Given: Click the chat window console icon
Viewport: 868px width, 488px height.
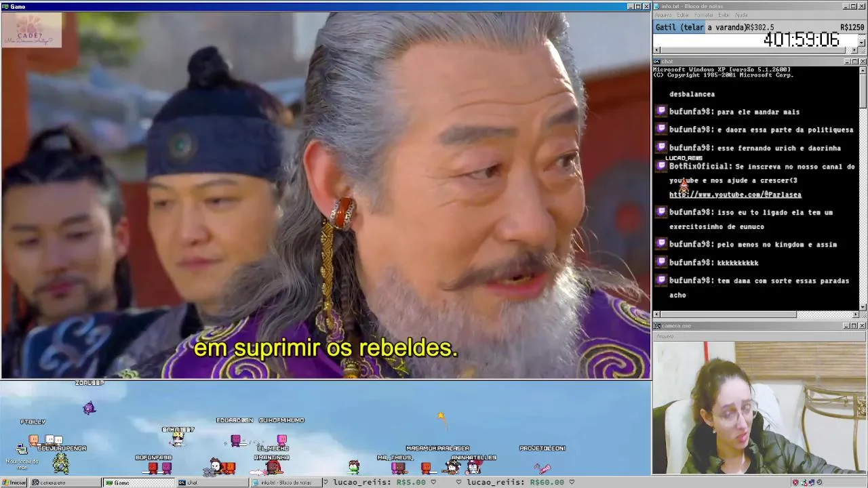Looking at the screenshot, I should 656,61.
